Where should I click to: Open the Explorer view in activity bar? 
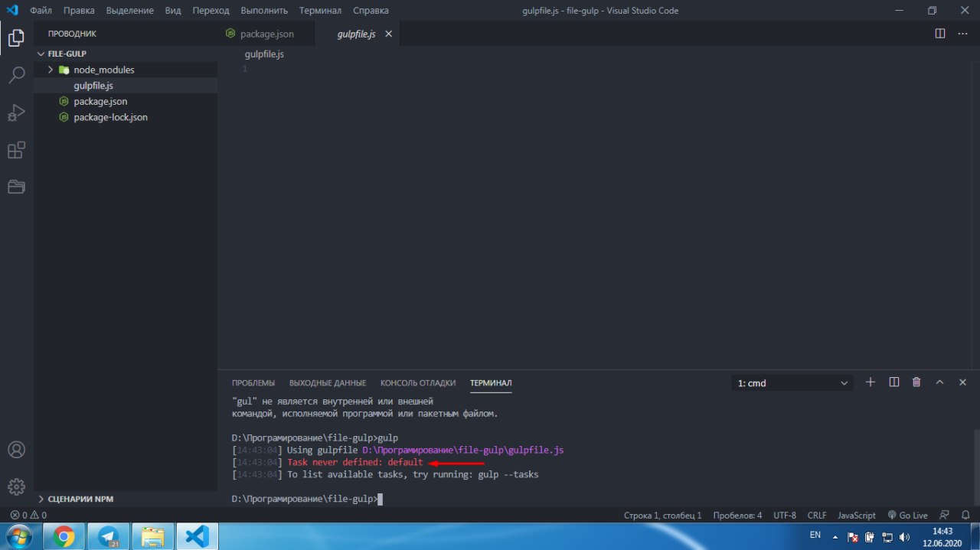coord(16,37)
